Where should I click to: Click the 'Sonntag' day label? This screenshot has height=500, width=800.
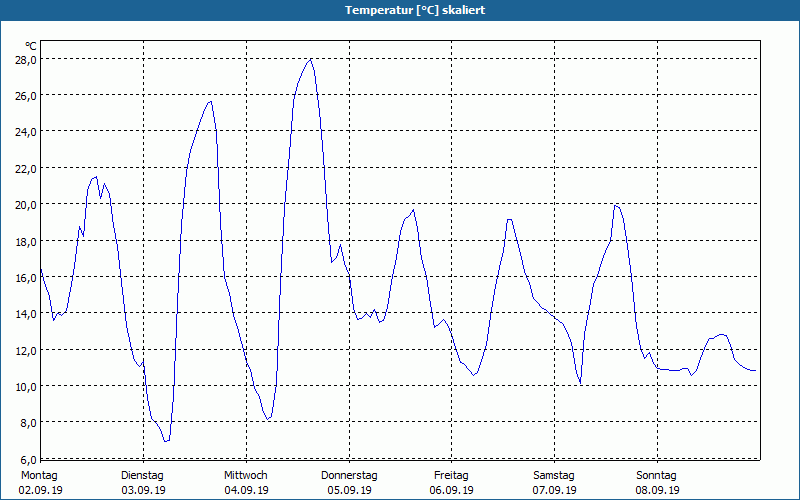click(x=657, y=476)
